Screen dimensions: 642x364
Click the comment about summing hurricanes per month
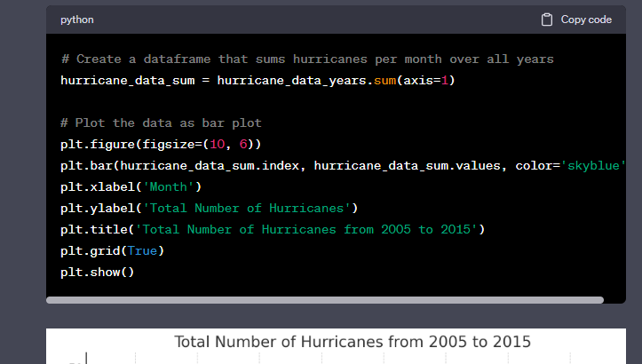[x=307, y=59]
